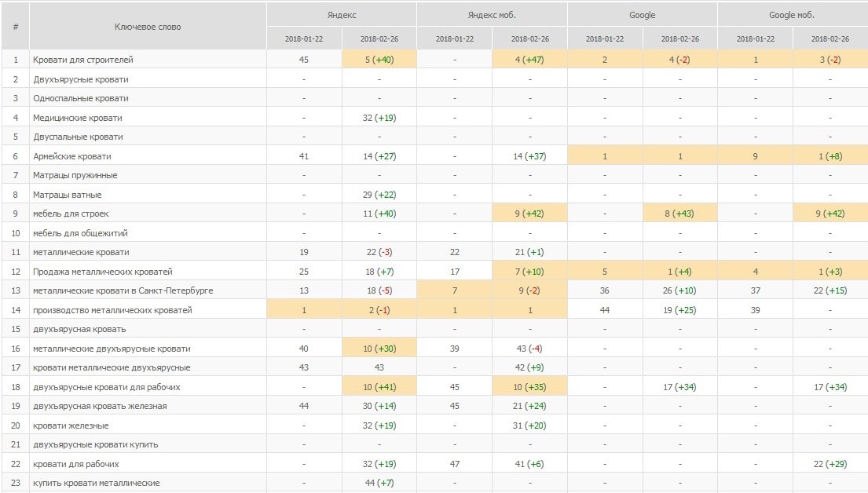Select keyword "Продажа металлических кроватей"
The image size is (868, 493).
[102, 272]
